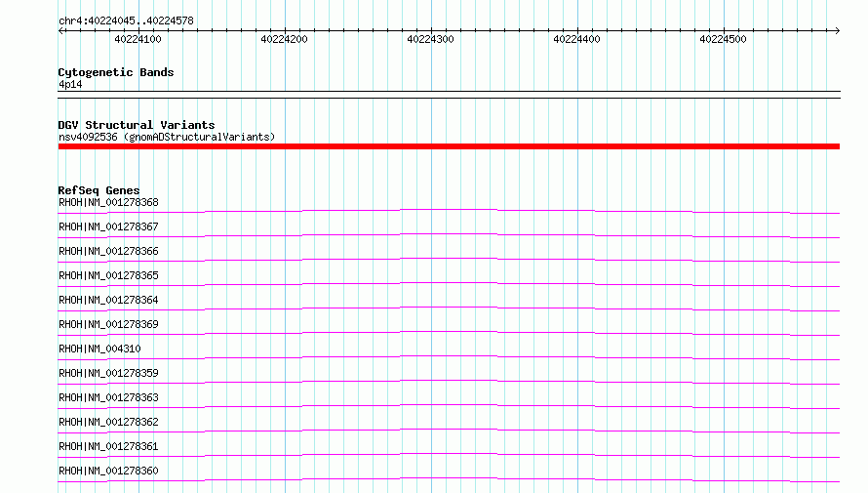Select the RefSeq Genes track title
868x493 pixels.
pos(99,190)
